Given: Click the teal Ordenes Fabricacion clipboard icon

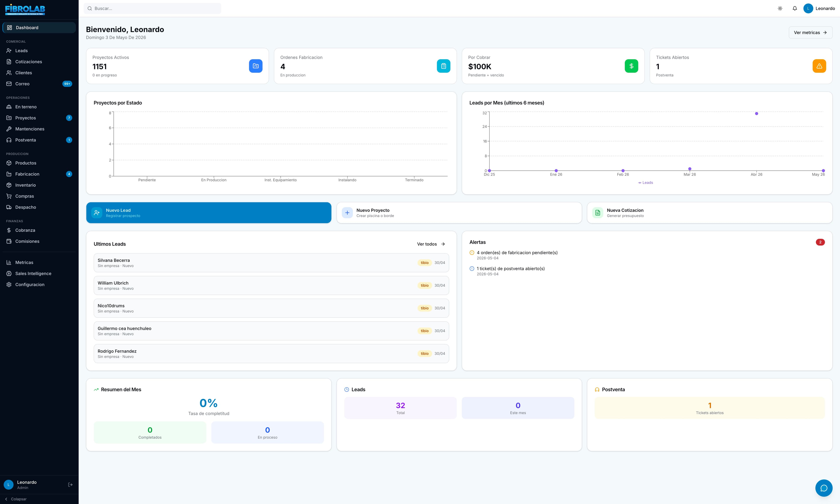Looking at the screenshot, I should point(443,66).
